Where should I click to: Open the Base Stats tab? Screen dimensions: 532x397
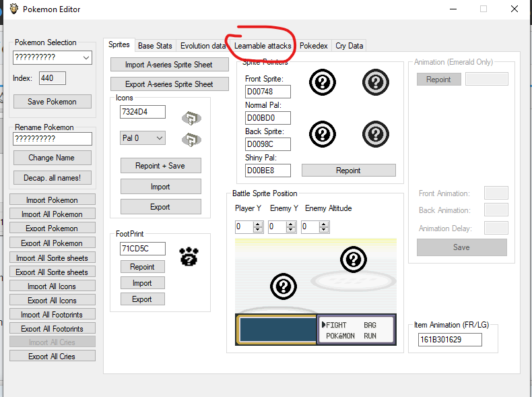coord(155,46)
